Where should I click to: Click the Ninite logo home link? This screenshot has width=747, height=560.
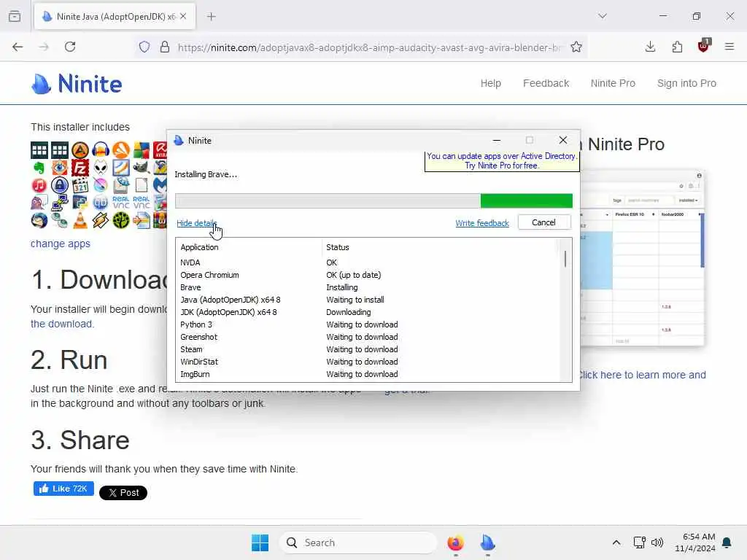(x=77, y=84)
